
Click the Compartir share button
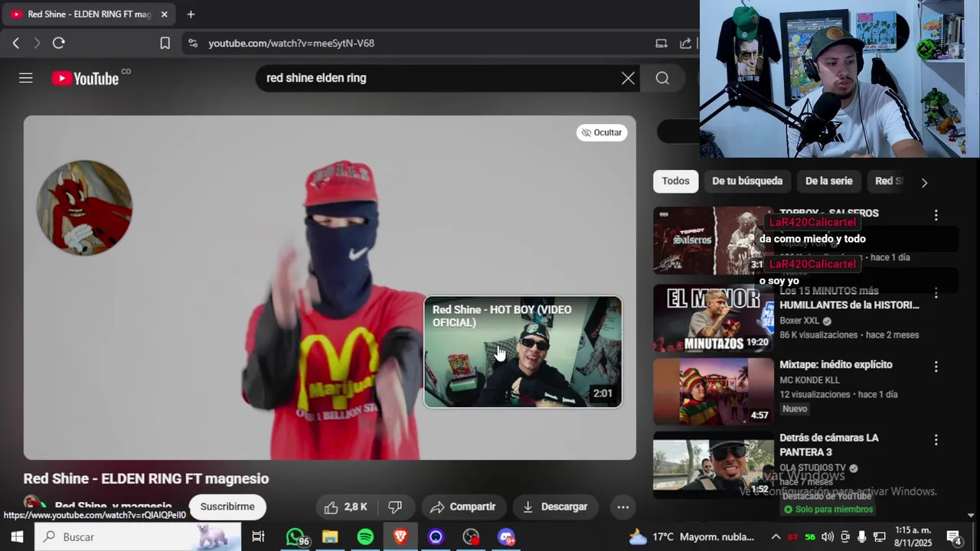[x=462, y=507]
